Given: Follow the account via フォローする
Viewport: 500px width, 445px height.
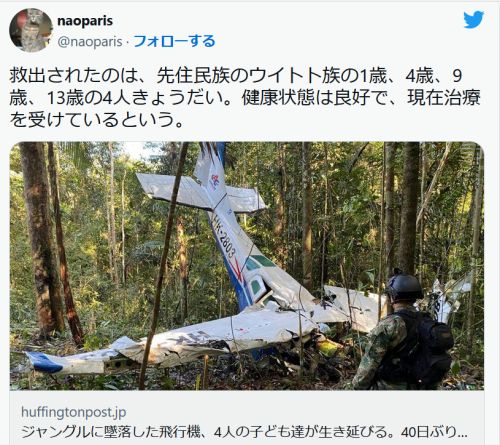Looking at the screenshot, I should (174, 41).
